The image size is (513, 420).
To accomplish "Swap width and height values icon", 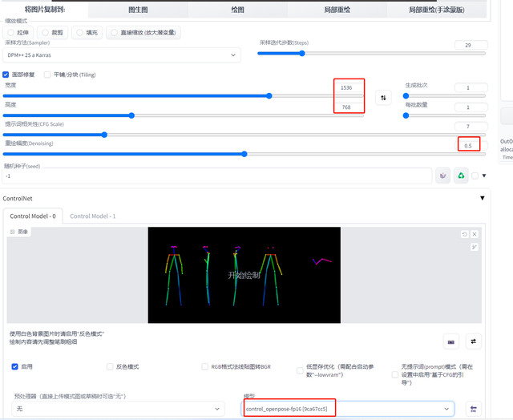I will point(383,98).
